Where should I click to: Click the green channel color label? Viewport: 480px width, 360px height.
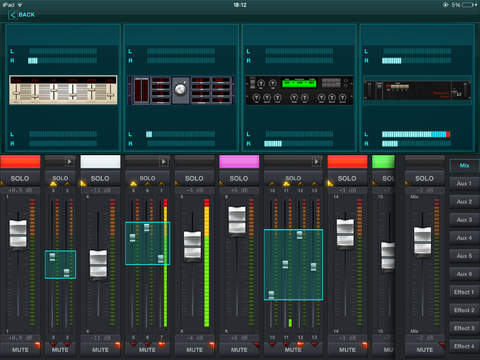pyautogui.click(x=383, y=162)
